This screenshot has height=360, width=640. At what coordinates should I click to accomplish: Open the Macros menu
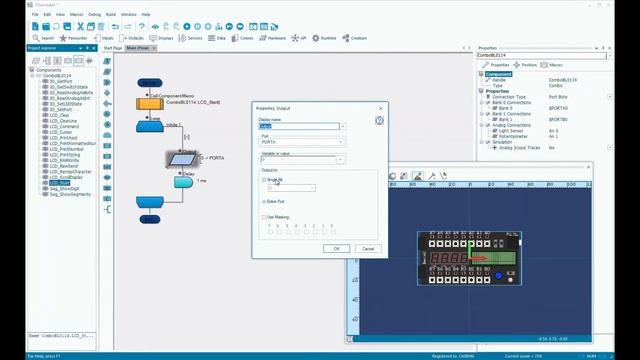[x=76, y=14]
